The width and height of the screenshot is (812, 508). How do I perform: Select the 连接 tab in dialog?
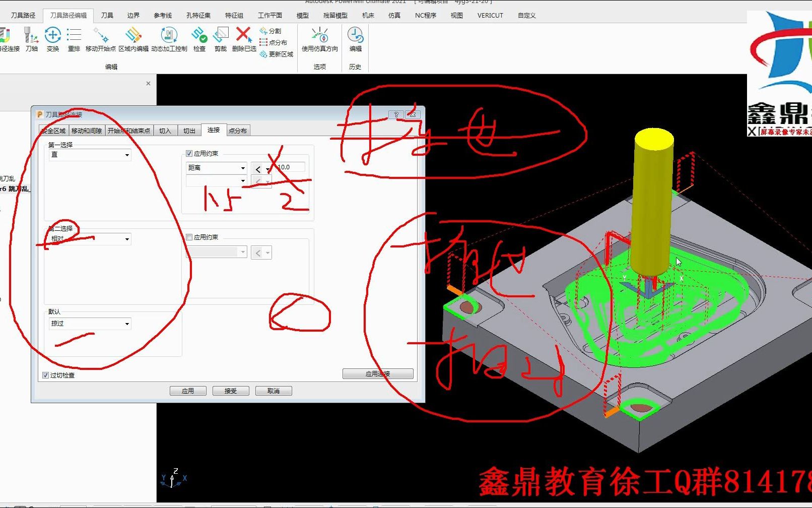click(x=214, y=130)
